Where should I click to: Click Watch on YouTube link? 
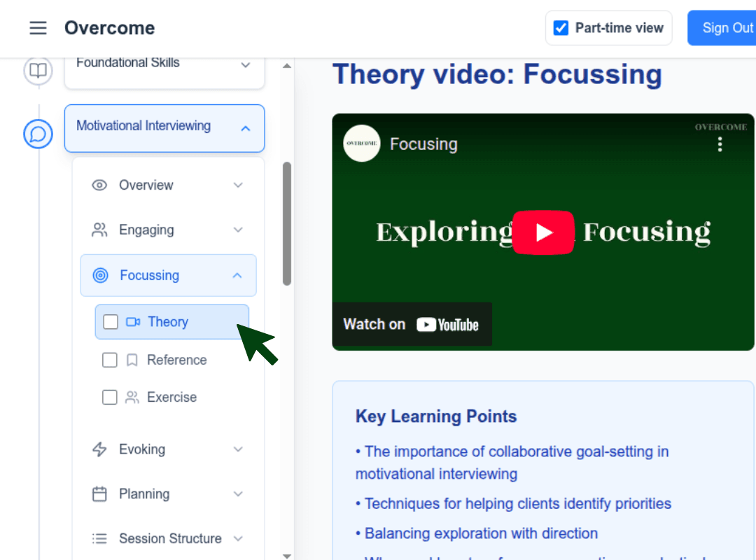pos(411,324)
